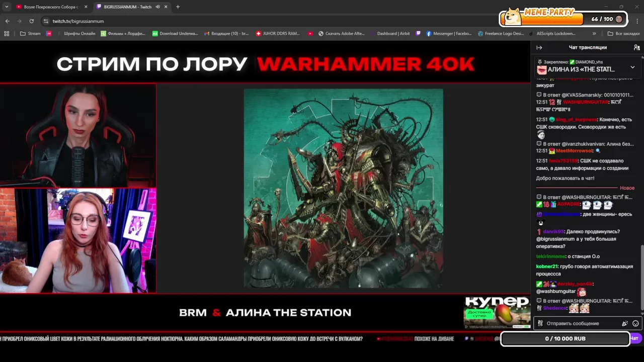Image resolution: width=644 pixels, height=362 pixels.
Task: Open the Freelance Logo Desi... bookmark
Action: coord(501,34)
